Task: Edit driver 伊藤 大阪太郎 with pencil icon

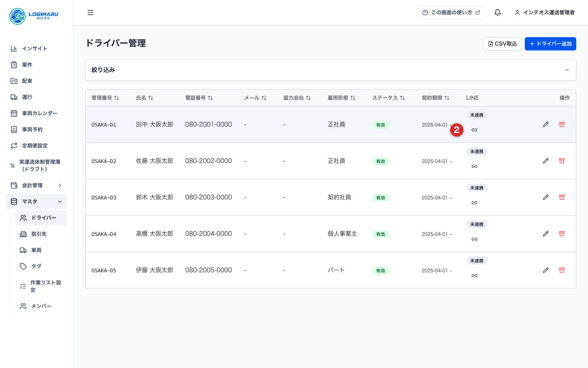Action: pos(546,270)
